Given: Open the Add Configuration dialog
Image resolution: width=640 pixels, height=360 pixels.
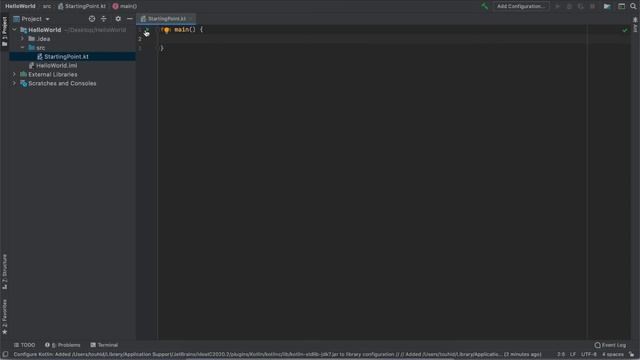Looking at the screenshot, I should (520, 6).
